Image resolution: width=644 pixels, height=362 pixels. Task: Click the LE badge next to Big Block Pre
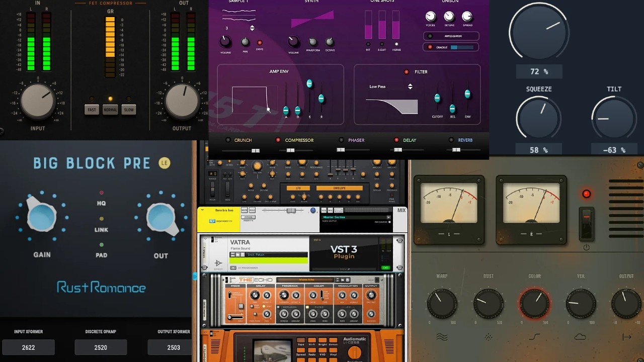click(x=164, y=162)
